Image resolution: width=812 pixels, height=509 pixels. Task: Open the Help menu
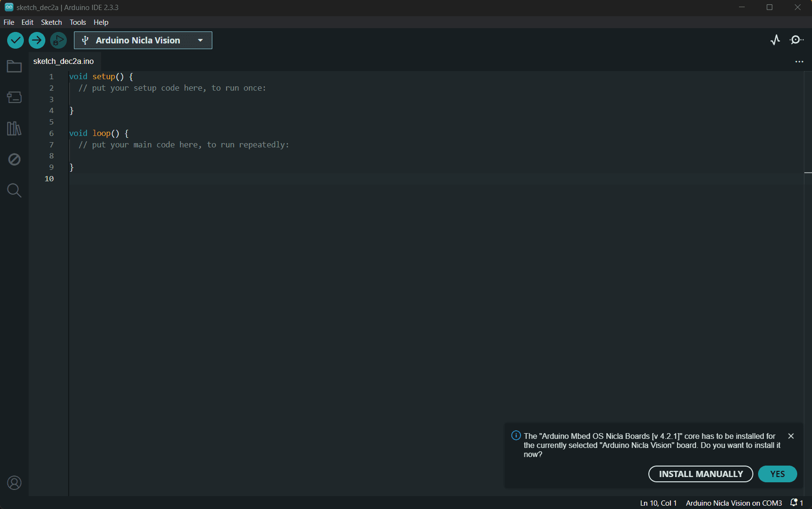click(101, 22)
